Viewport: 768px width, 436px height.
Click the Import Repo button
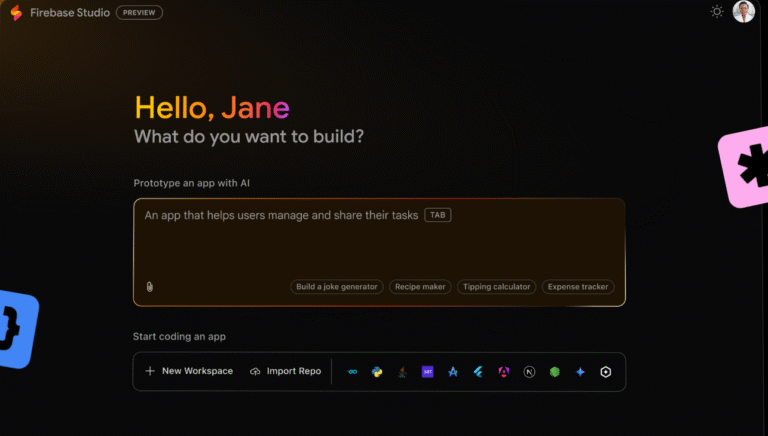(286, 371)
